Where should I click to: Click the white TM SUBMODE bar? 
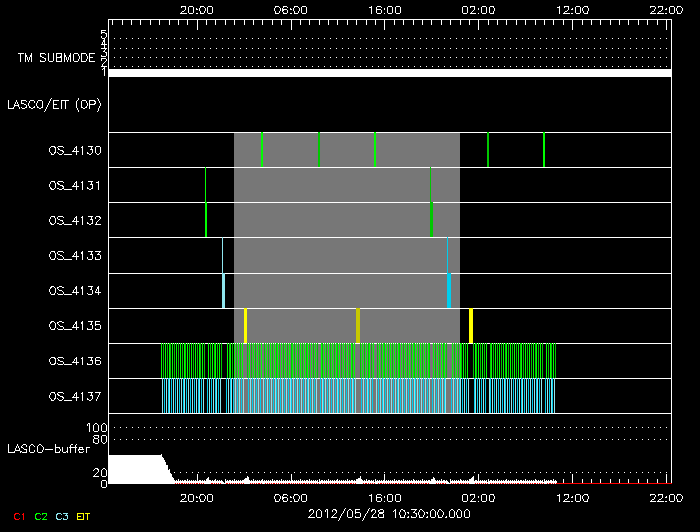pos(389,73)
